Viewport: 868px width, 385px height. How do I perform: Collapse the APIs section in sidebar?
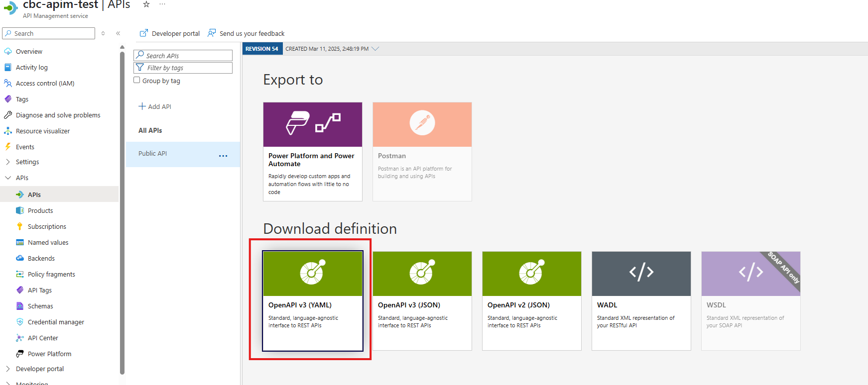(x=8, y=178)
